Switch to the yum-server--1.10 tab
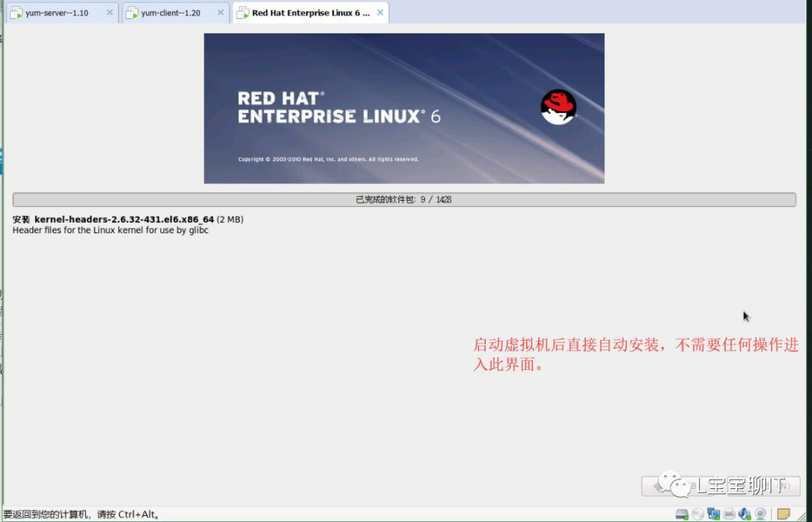 pos(62,13)
